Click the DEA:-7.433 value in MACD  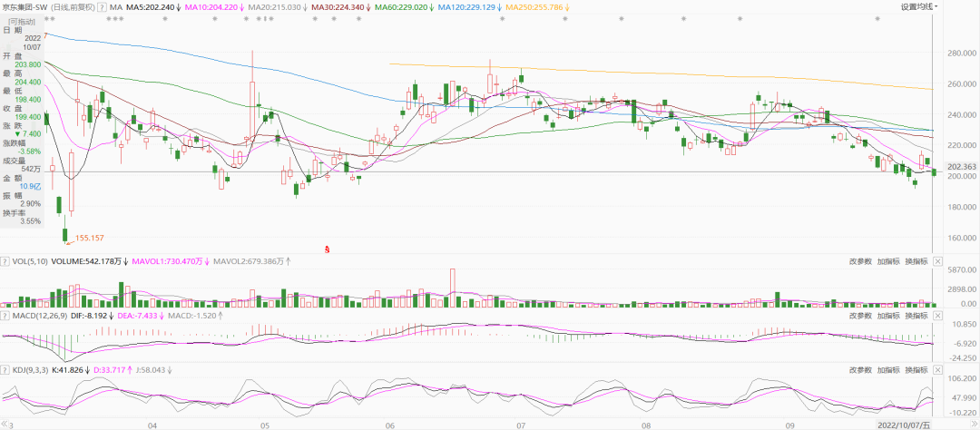coord(140,316)
